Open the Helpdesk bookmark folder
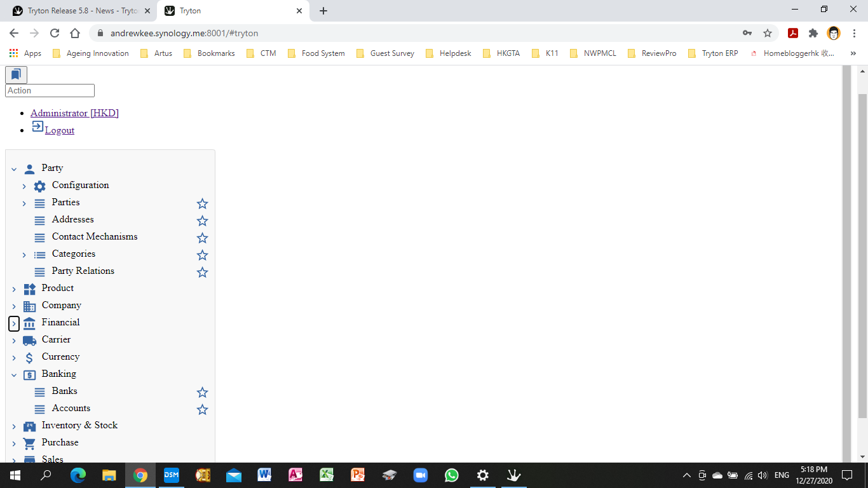This screenshot has width=868, height=488. (x=448, y=53)
